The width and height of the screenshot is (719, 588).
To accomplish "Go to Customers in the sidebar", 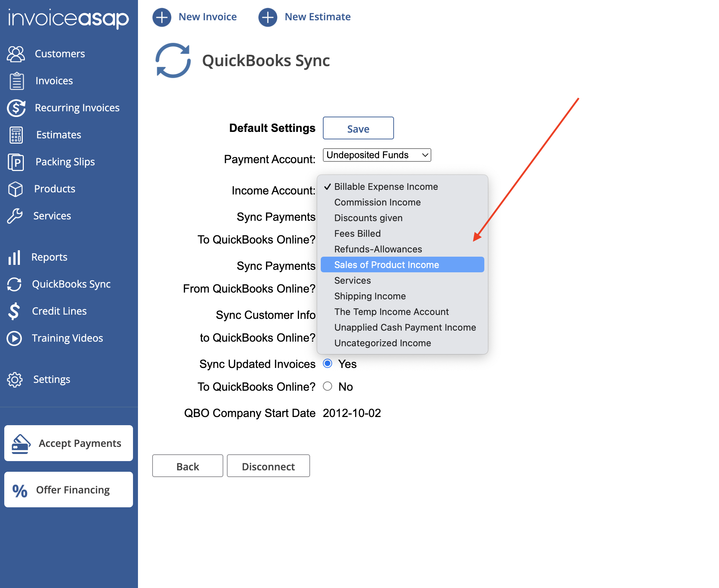I will pos(60,54).
